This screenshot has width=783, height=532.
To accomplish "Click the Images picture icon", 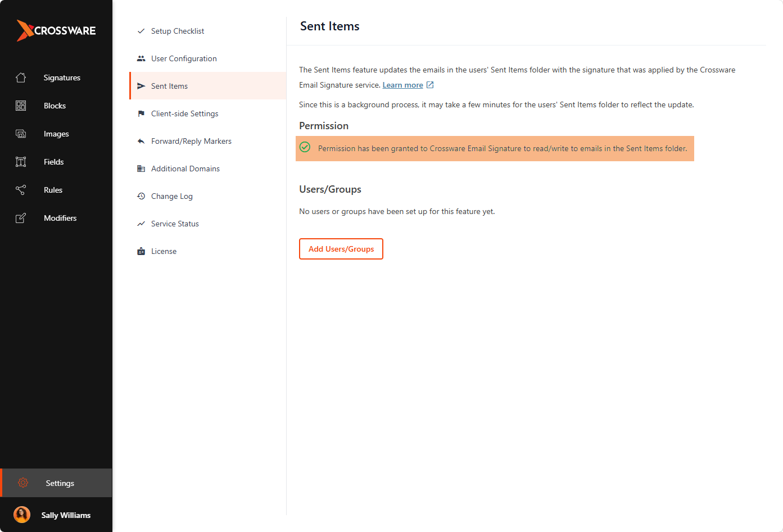I will pyautogui.click(x=21, y=134).
